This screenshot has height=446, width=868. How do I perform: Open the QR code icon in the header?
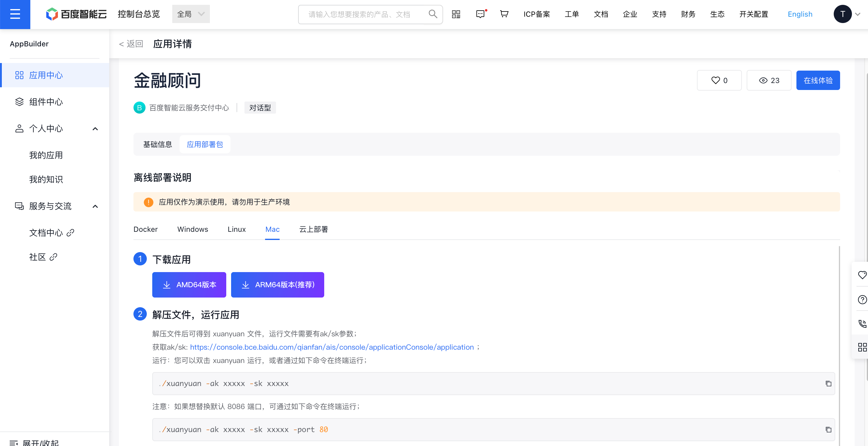coord(456,14)
